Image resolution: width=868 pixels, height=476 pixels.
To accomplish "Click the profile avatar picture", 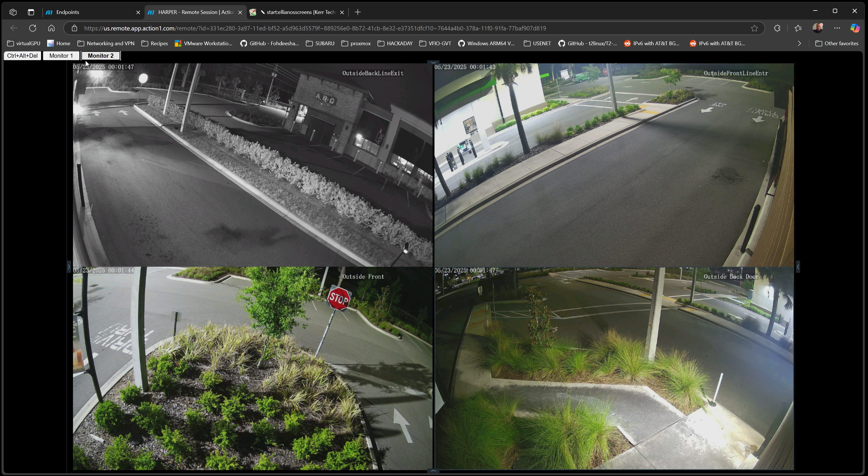I will click(818, 28).
